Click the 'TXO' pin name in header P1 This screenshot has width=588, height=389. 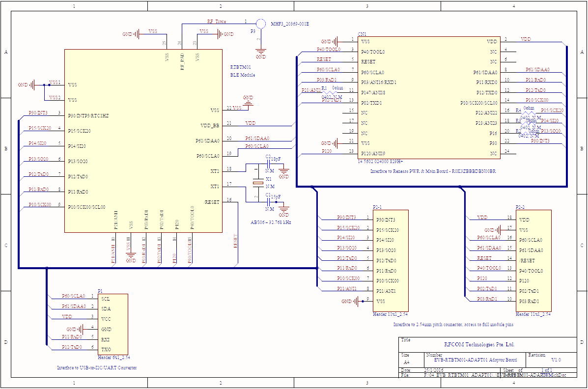click(x=106, y=349)
